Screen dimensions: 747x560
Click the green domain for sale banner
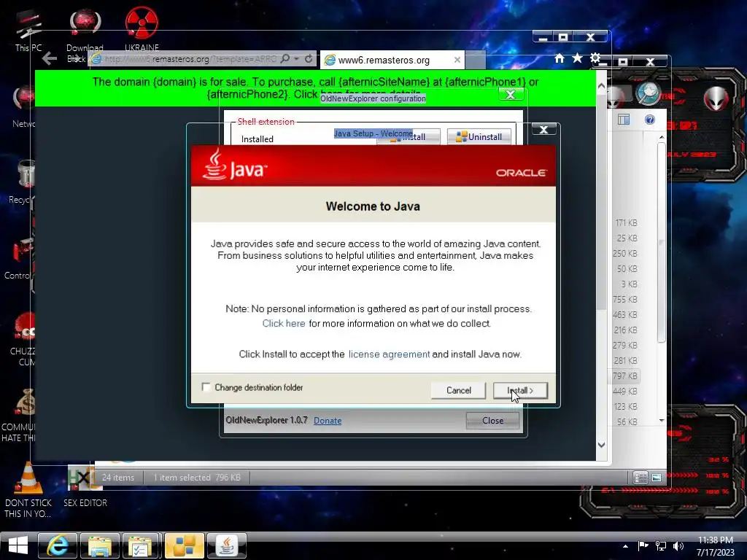(315, 88)
